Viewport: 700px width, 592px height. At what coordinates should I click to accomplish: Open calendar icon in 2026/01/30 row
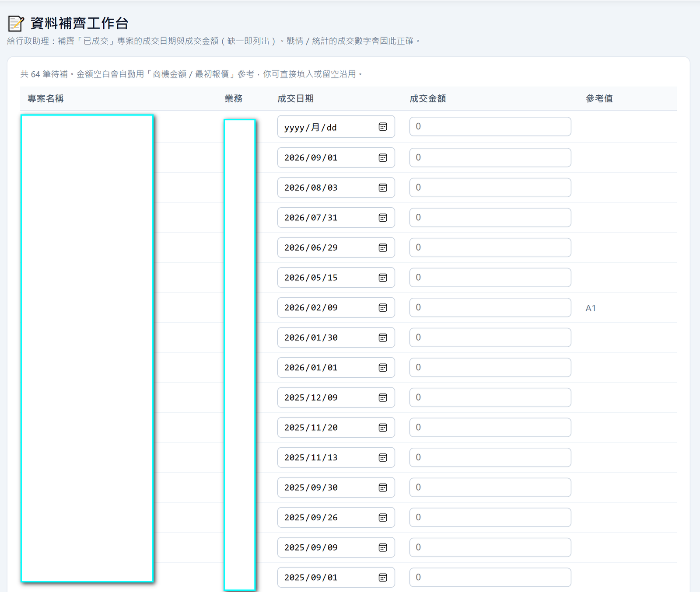point(383,338)
